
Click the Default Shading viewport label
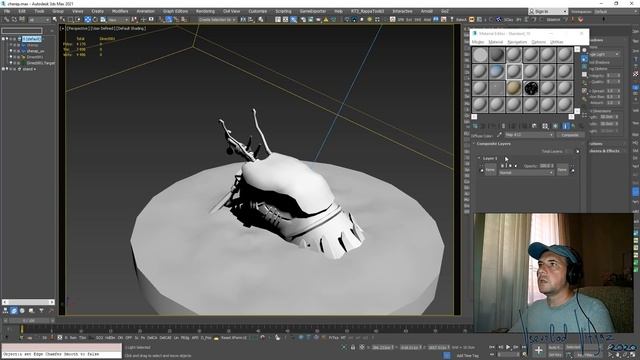pyautogui.click(x=130, y=29)
